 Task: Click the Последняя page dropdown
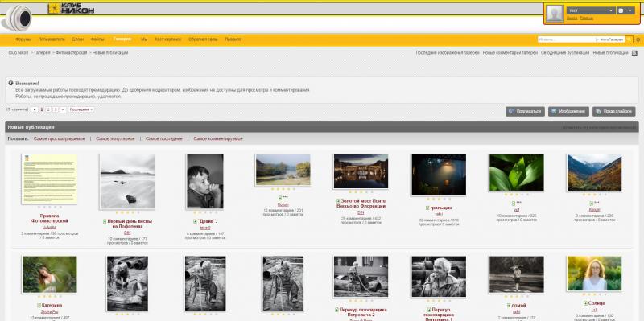81,109
